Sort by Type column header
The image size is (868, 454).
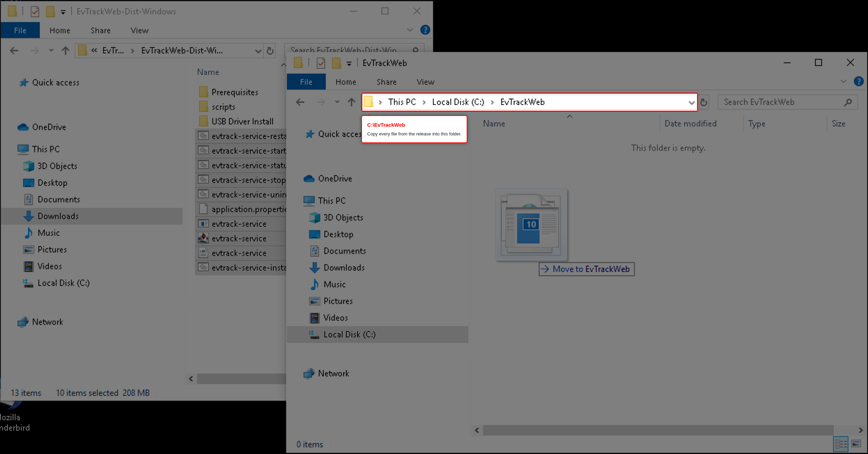(757, 124)
